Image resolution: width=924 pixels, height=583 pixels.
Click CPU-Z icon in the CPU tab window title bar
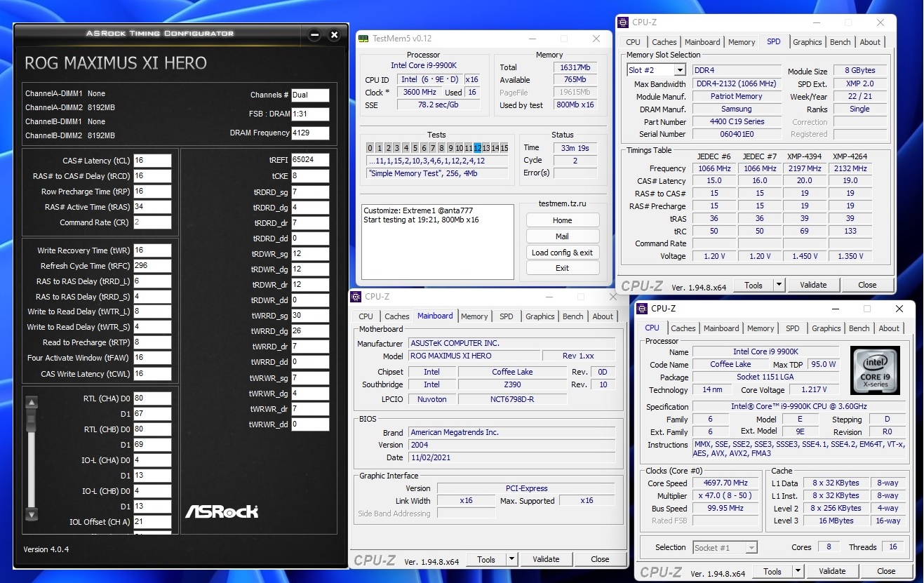point(643,309)
